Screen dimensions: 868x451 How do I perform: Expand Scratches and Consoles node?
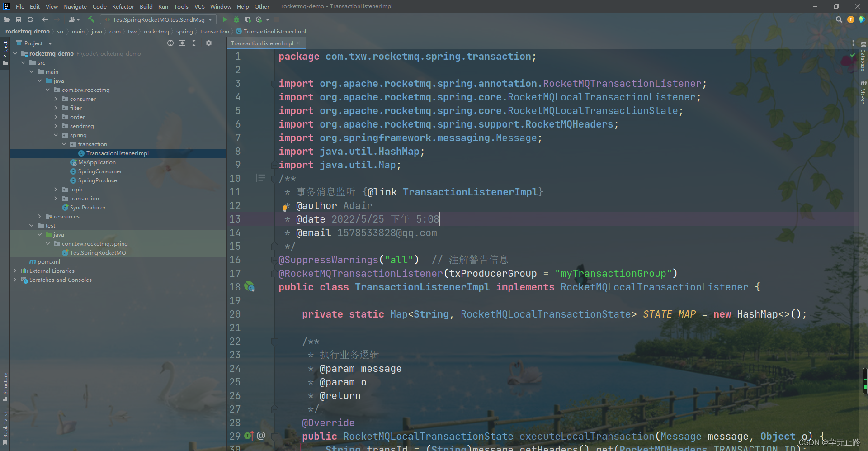(15, 280)
